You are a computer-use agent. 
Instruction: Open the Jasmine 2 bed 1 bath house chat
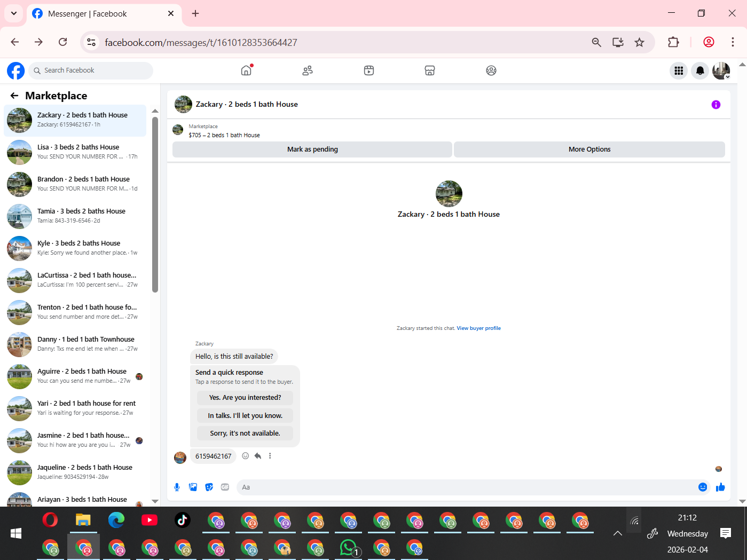point(75,440)
